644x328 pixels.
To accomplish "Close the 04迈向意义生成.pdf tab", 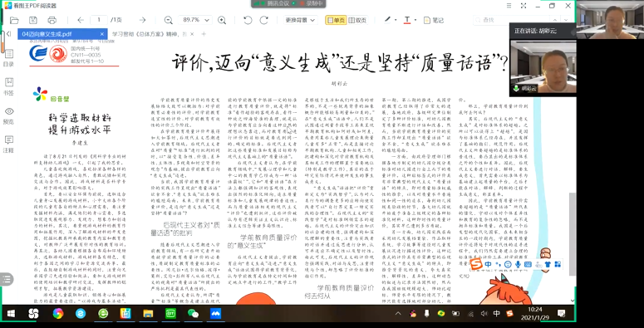I will point(102,34).
